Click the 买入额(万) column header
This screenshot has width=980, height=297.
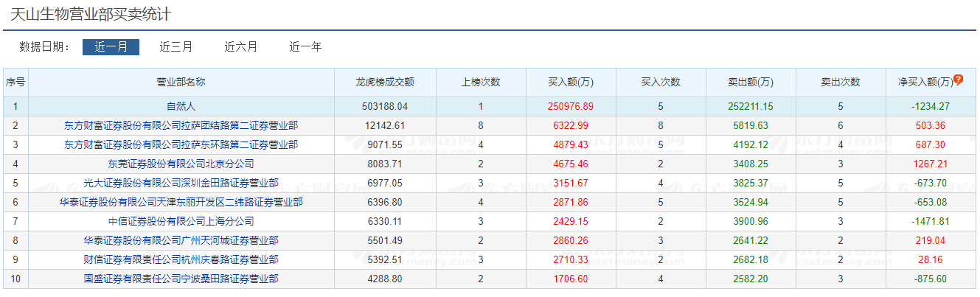(x=571, y=82)
